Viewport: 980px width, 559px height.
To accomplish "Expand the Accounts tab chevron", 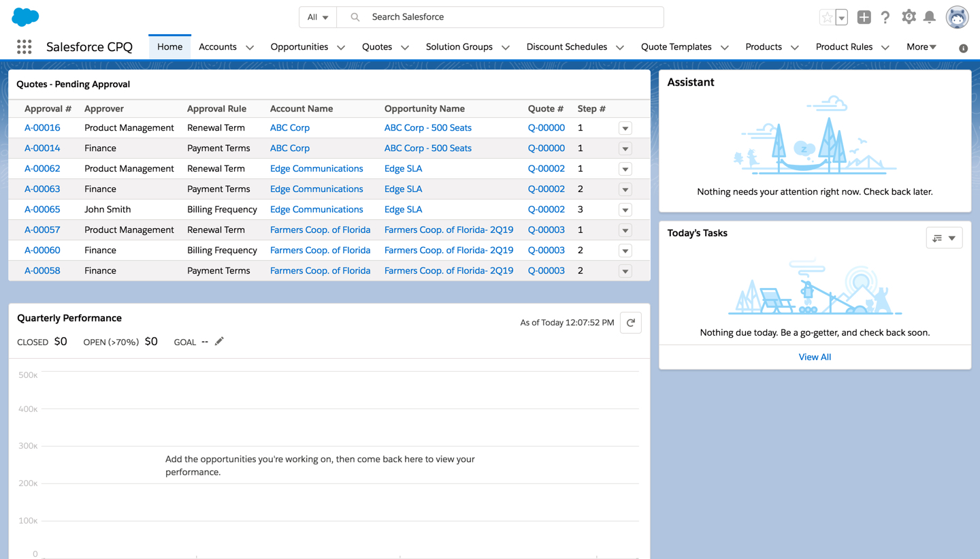I will point(250,48).
